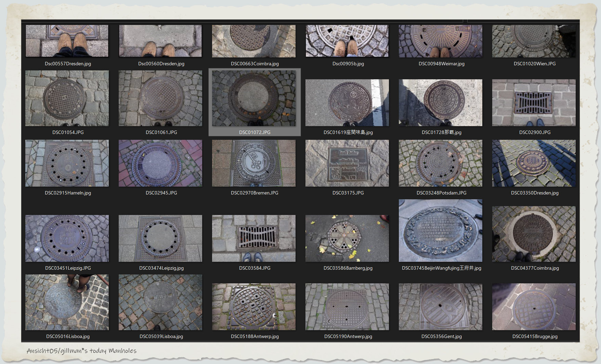Open DSC02970Bremen.JPG key emblem thumbnail
Screen dimensions: 601x364
254,163
